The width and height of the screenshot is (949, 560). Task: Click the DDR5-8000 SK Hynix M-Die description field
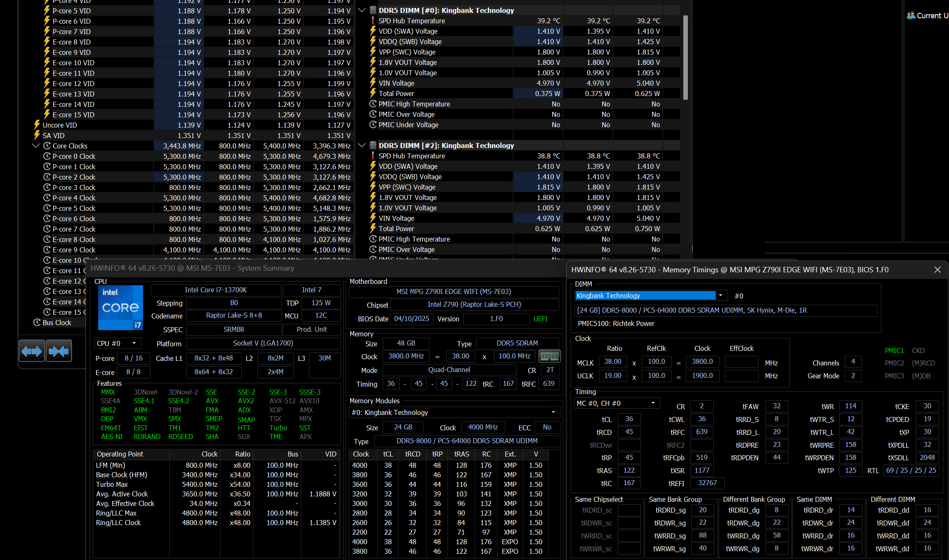pyautogui.click(x=726, y=310)
